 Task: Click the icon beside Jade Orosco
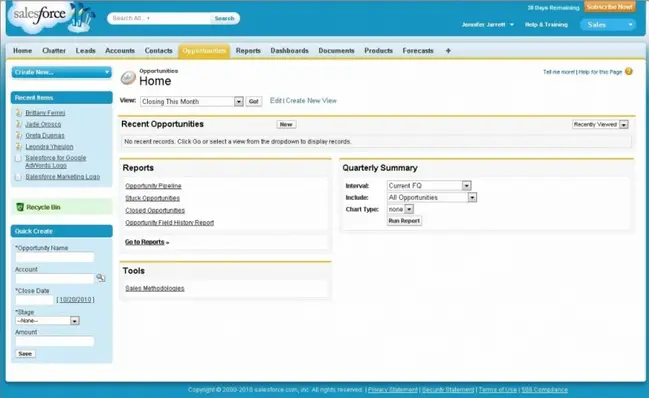[18, 124]
